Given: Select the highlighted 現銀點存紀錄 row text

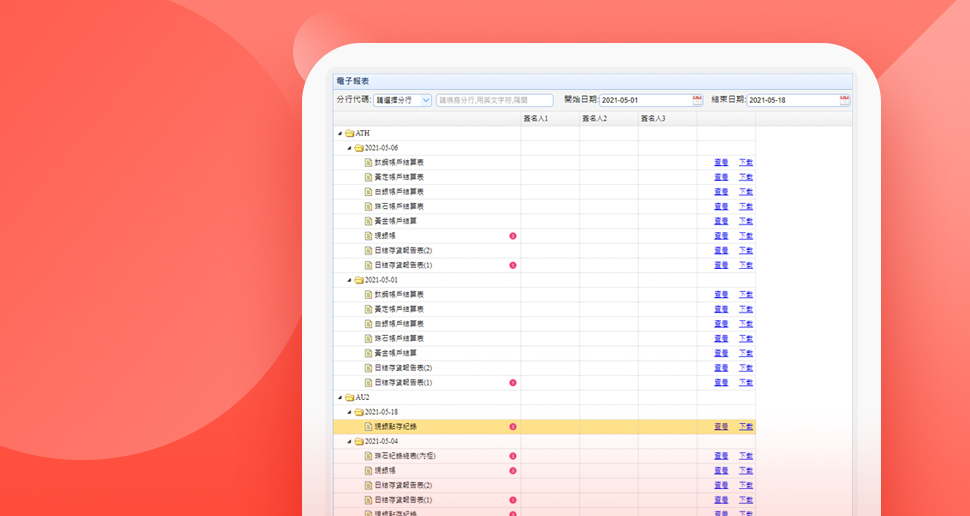Looking at the screenshot, I should pos(395,427).
